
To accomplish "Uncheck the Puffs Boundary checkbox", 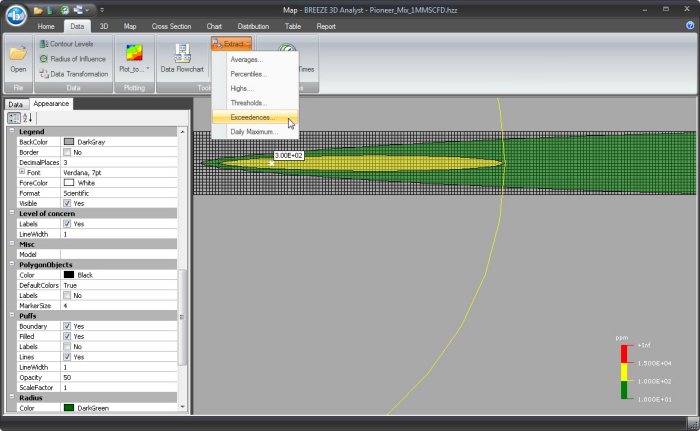I will 68,326.
